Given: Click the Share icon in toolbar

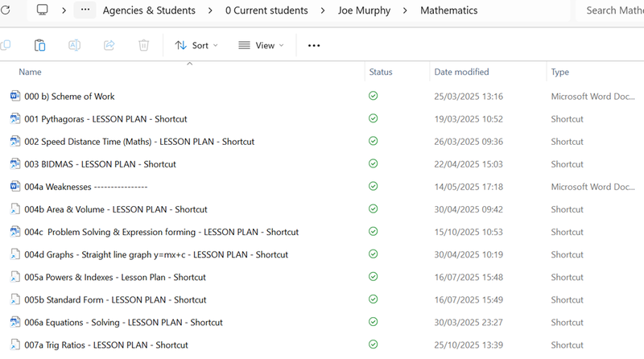Looking at the screenshot, I should point(109,46).
